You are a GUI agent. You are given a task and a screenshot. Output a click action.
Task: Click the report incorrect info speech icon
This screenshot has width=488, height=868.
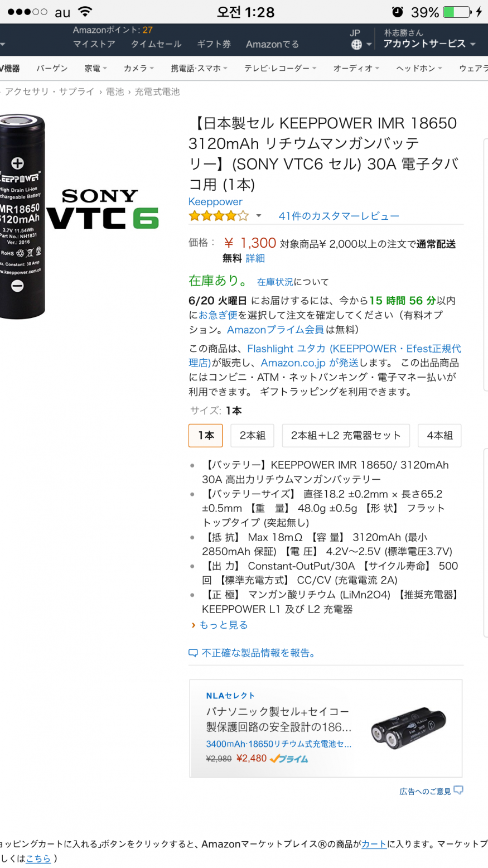(193, 653)
